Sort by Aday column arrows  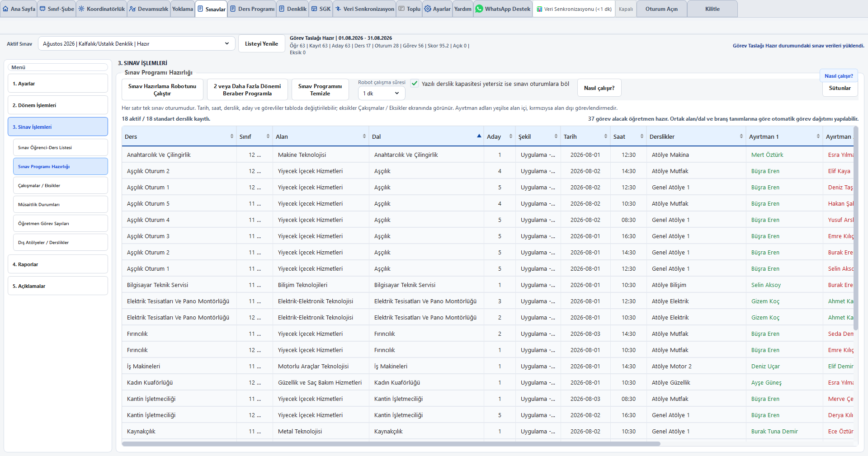coord(511,136)
